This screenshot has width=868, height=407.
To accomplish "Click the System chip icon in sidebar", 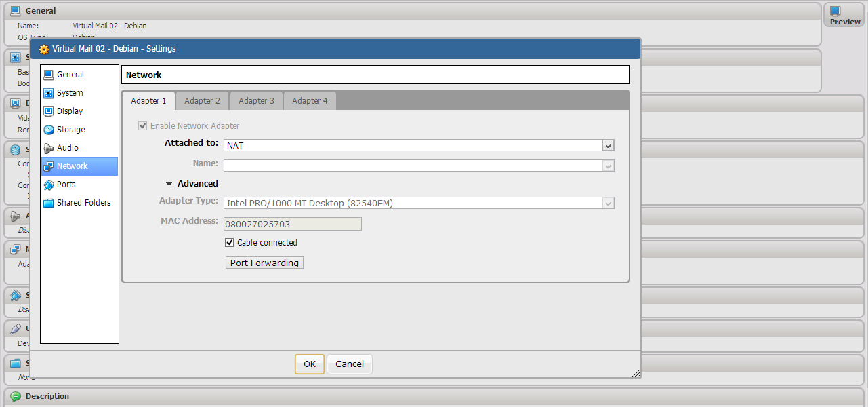I will (x=49, y=93).
